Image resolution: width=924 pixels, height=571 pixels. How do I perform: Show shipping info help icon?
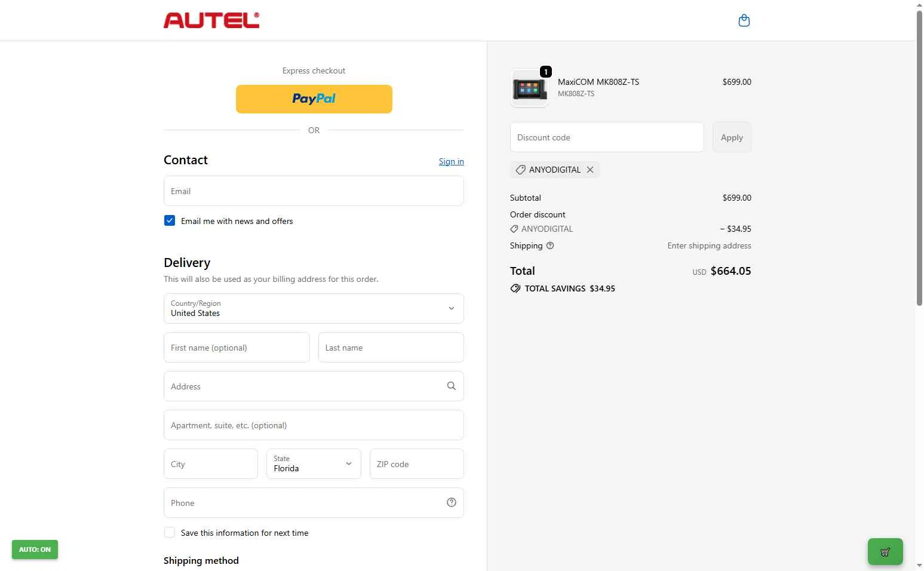click(550, 245)
